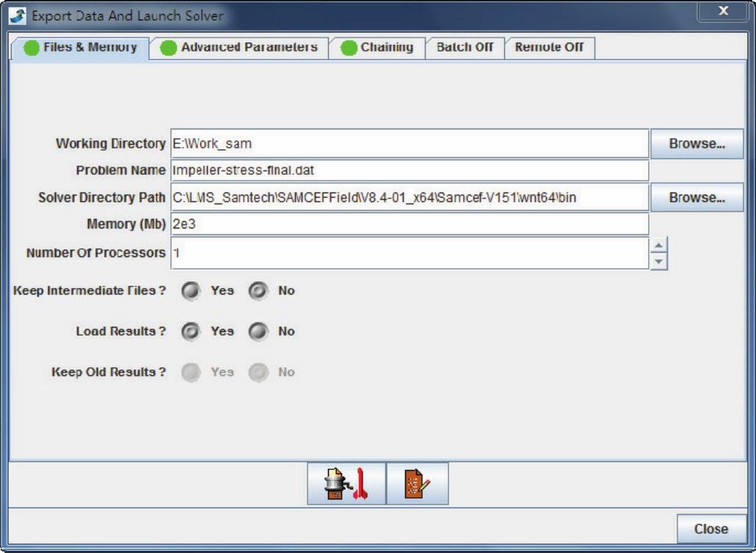Select the Files & Memory tab
The width and height of the screenshot is (756, 553).
(x=80, y=48)
